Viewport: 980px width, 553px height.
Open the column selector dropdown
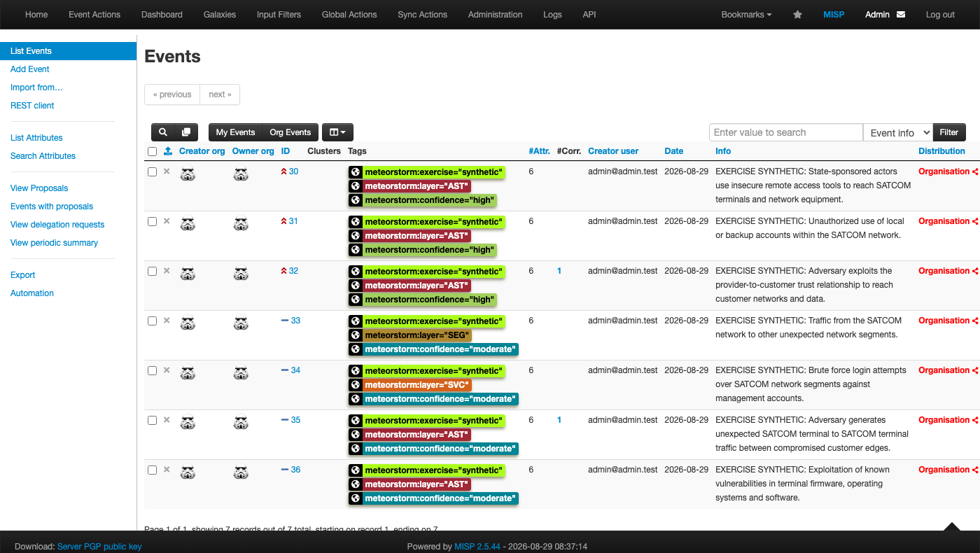337,132
